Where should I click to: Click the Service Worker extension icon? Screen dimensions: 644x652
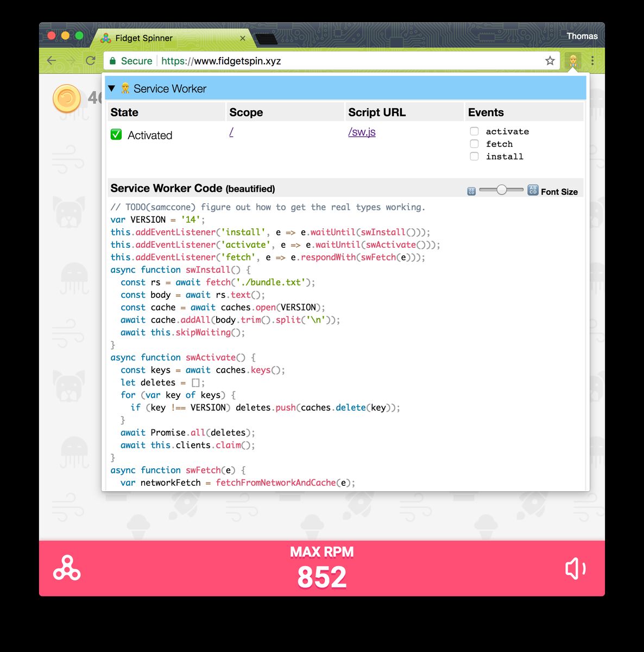pos(573,61)
